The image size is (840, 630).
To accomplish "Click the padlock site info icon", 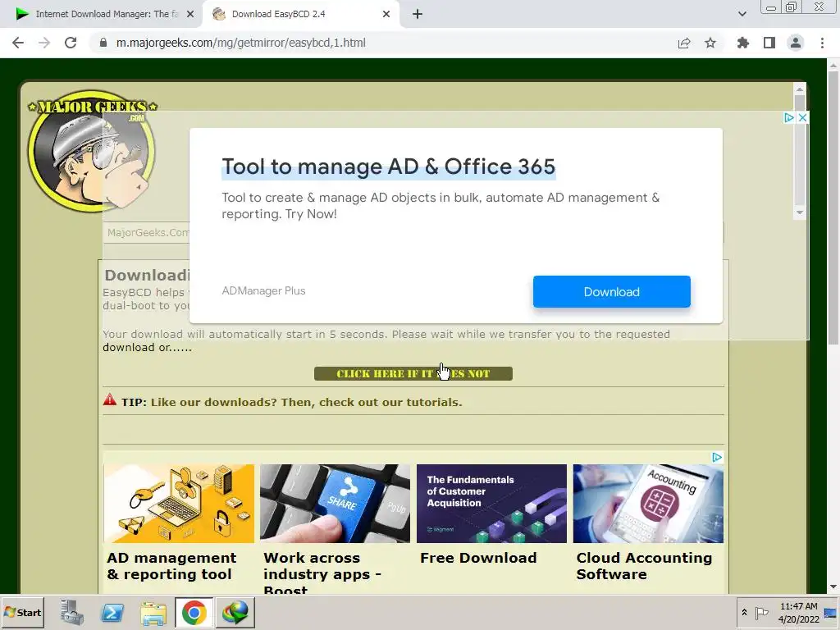I will [x=103, y=43].
